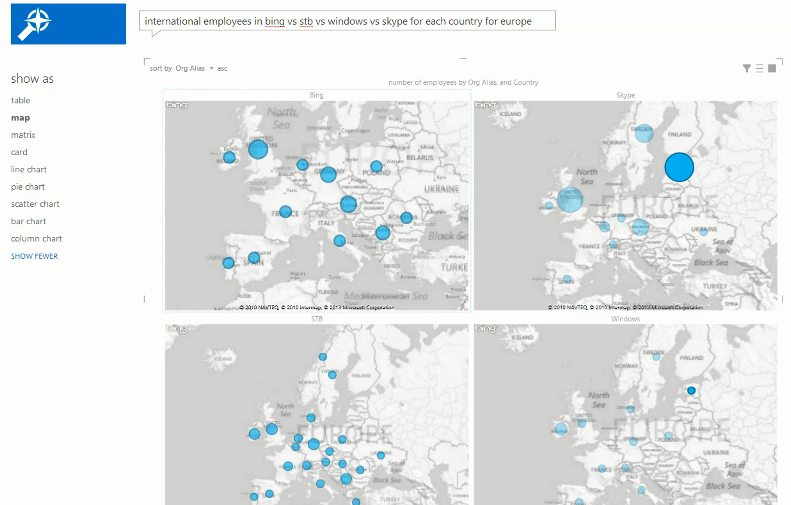Click the square pop-out icon at top right
The image size is (791, 505).
coord(772,68)
